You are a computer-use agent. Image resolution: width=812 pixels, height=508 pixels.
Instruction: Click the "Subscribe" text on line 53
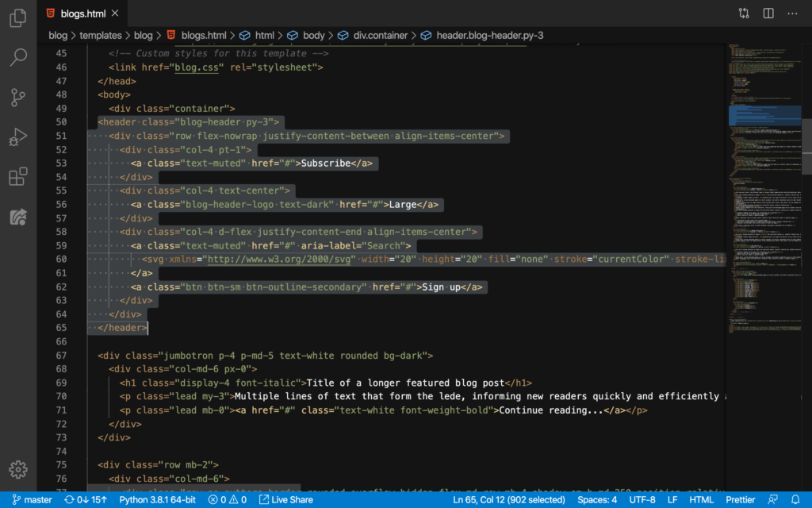pyautogui.click(x=326, y=164)
